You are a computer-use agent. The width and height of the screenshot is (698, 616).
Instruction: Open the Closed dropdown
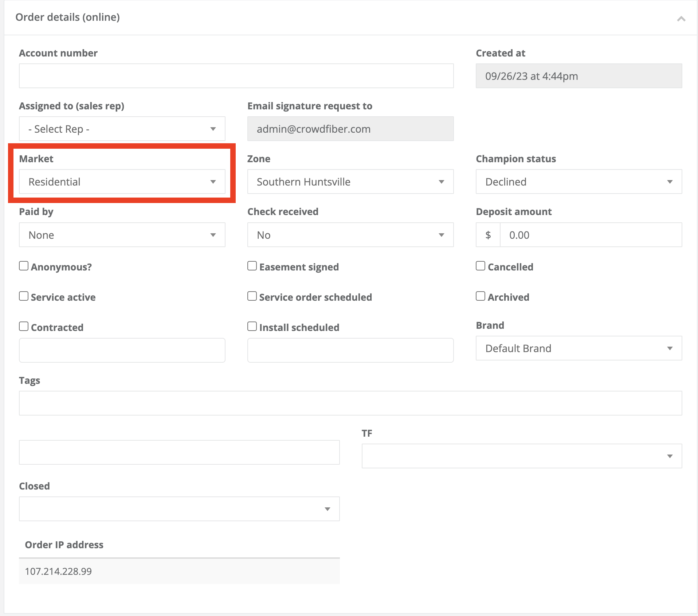point(179,509)
